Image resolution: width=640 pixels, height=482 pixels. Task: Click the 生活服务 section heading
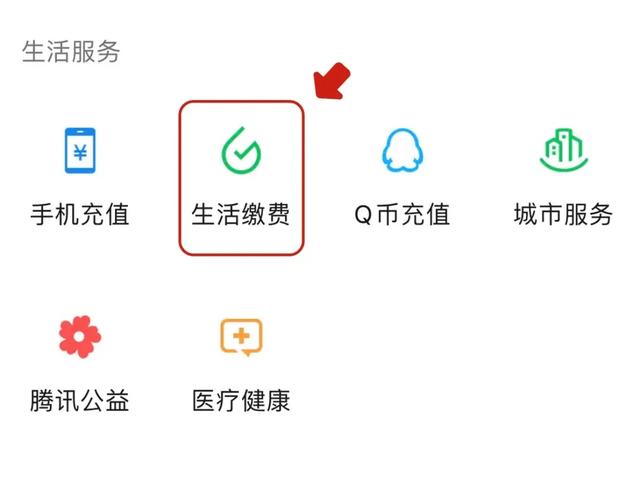tap(71, 52)
